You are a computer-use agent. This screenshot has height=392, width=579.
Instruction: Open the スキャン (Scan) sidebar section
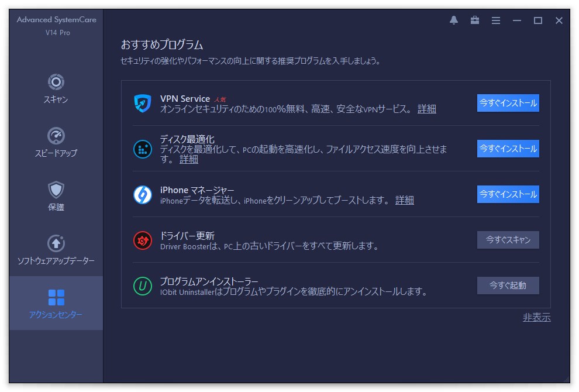tap(56, 89)
